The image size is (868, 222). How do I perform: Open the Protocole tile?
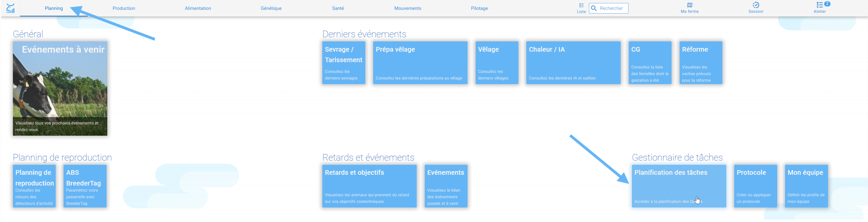coord(756,186)
